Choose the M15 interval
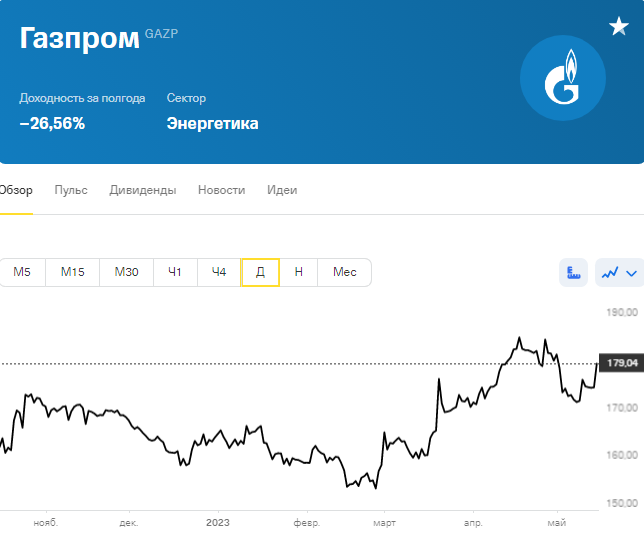Viewport: 644px width, 534px height. tap(72, 272)
